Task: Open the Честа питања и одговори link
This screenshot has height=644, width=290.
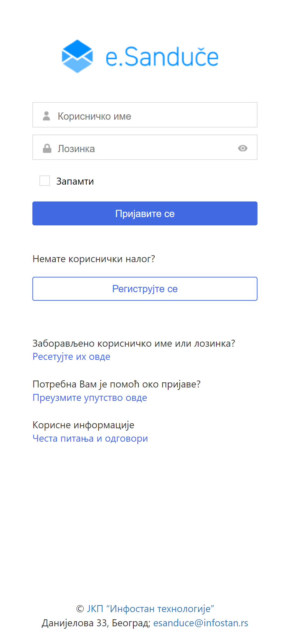Action: coord(90,438)
